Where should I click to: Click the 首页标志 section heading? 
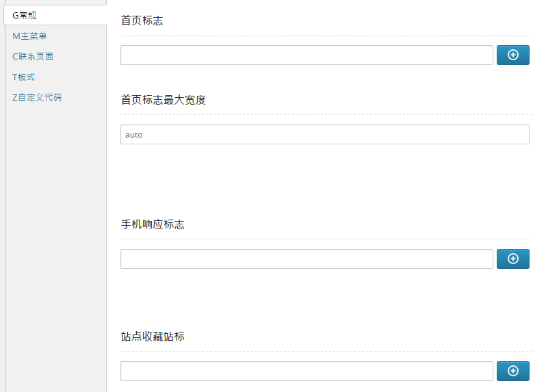(x=142, y=21)
